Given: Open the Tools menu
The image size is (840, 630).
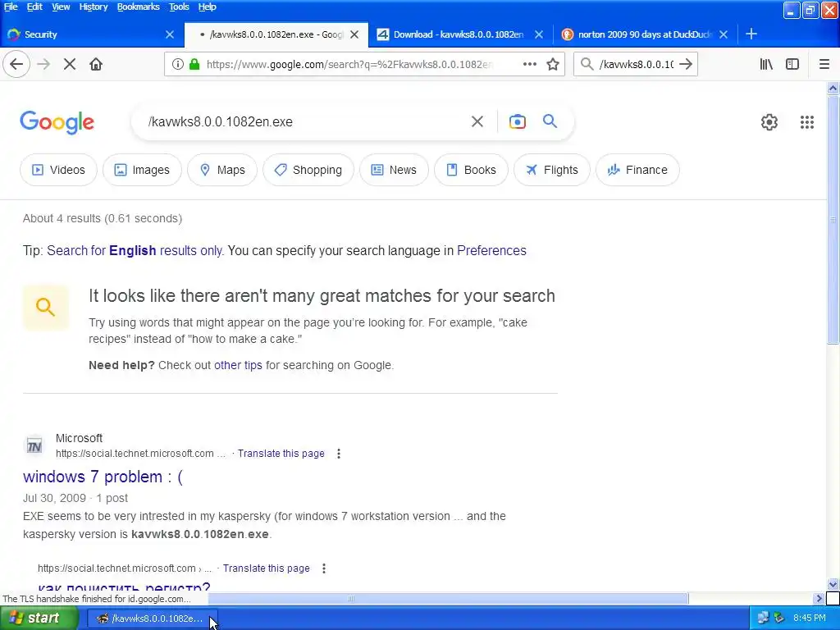Looking at the screenshot, I should 179,7.
